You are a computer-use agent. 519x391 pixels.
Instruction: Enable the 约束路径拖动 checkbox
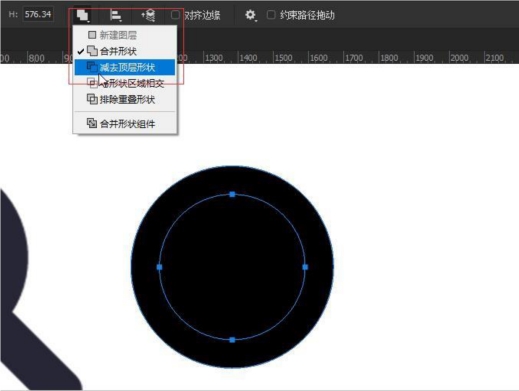click(271, 15)
